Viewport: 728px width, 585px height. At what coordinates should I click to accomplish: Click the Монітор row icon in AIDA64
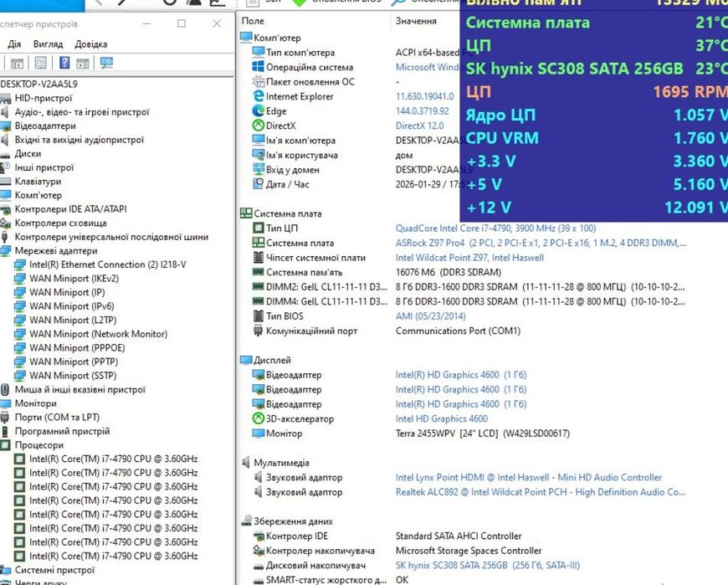[258, 434]
